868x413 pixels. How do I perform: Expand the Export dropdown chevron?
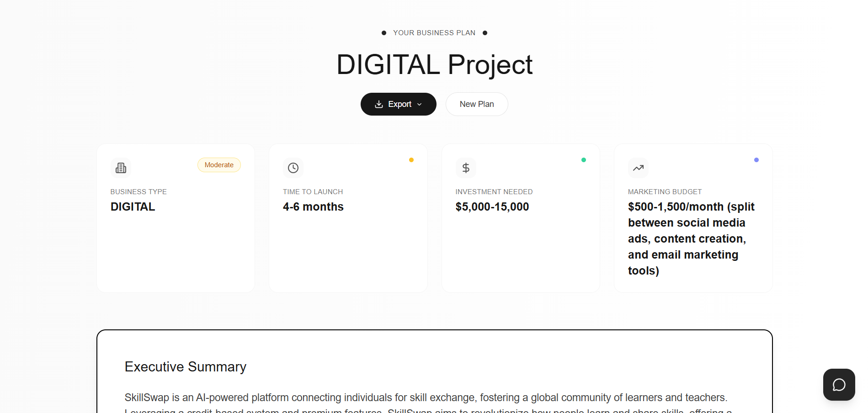[x=420, y=104]
